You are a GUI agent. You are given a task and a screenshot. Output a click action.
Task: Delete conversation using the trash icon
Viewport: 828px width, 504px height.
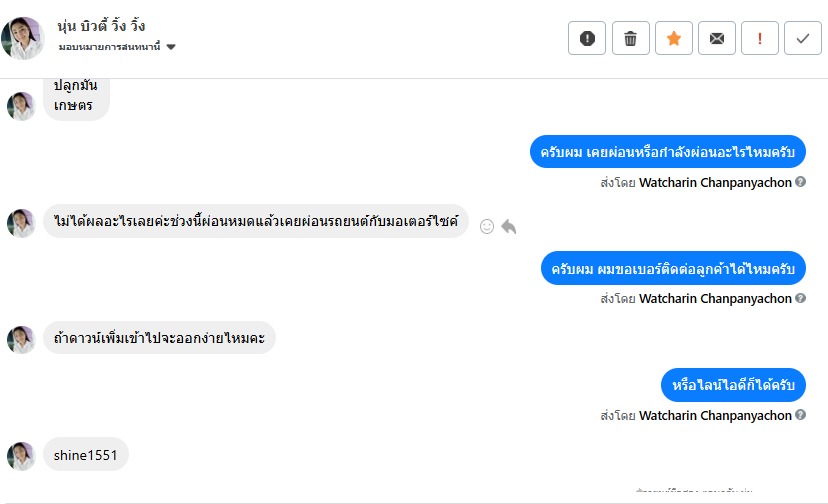(630, 38)
